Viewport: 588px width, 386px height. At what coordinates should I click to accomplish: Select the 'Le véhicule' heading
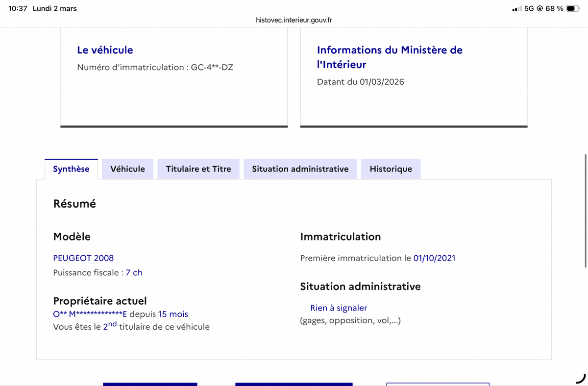pyautogui.click(x=105, y=50)
